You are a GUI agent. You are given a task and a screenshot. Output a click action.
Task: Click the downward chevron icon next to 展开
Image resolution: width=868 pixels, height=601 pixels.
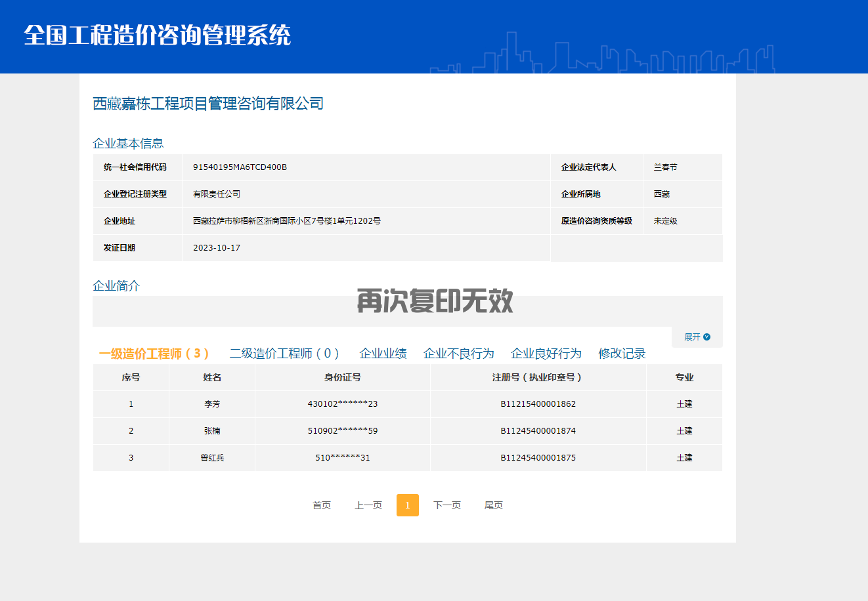pyautogui.click(x=706, y=336)
